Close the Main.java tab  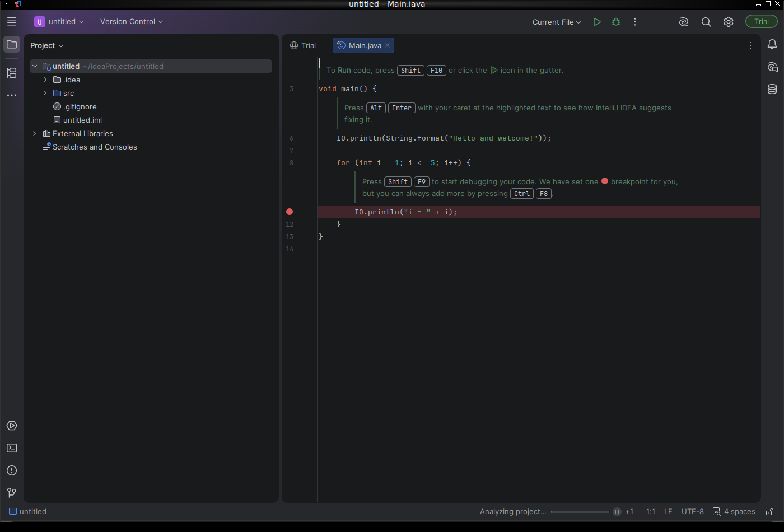click(388, 45)
